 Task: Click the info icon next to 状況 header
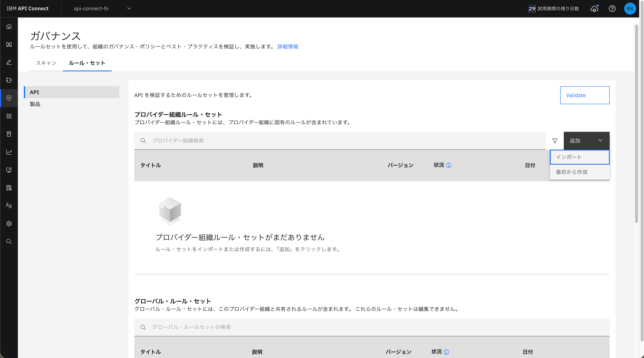click(449, 165)
